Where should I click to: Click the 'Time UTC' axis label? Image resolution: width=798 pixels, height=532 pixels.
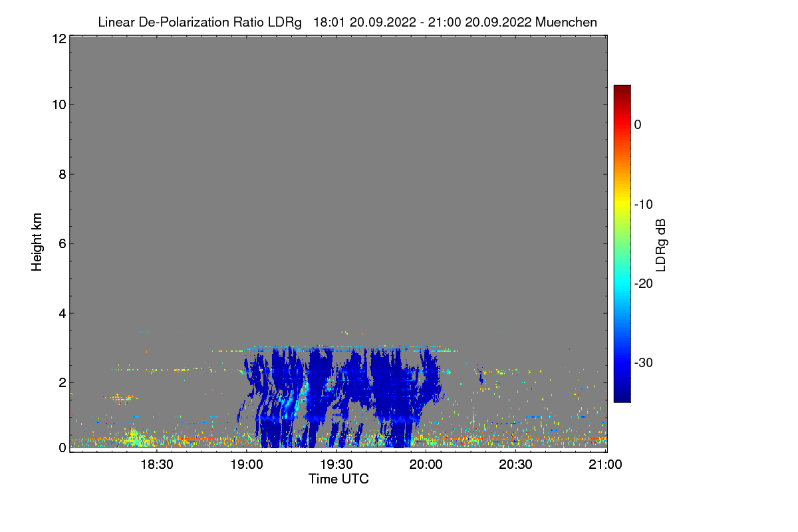click(x=338, y=478)
